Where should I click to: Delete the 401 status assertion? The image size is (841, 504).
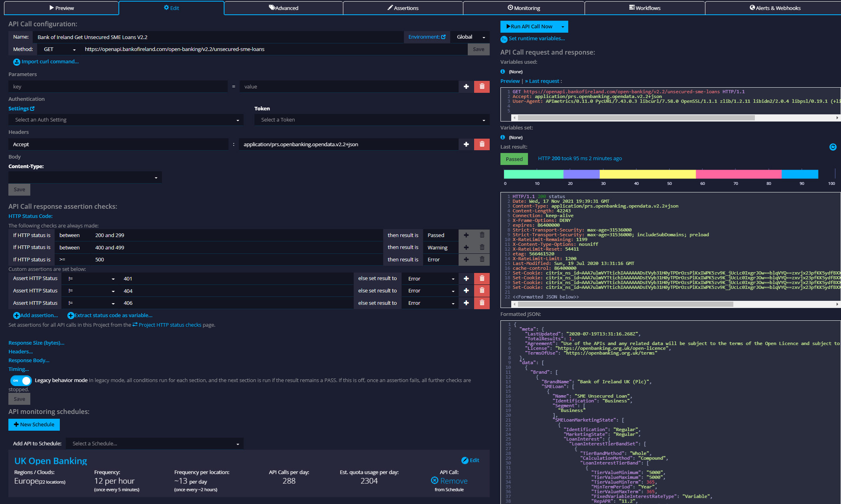(x=482, y=278)
